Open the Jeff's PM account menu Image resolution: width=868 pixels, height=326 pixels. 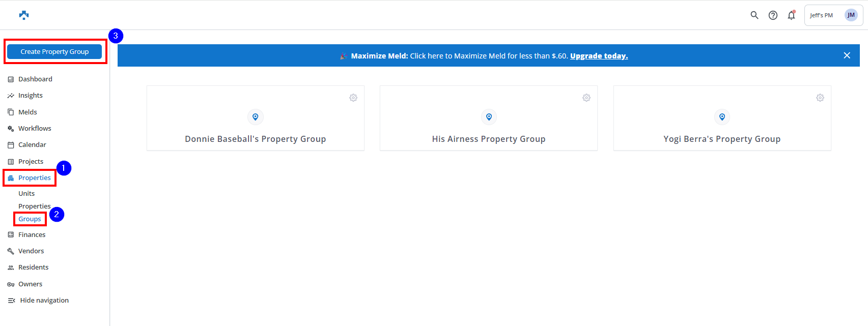point(833,15)
